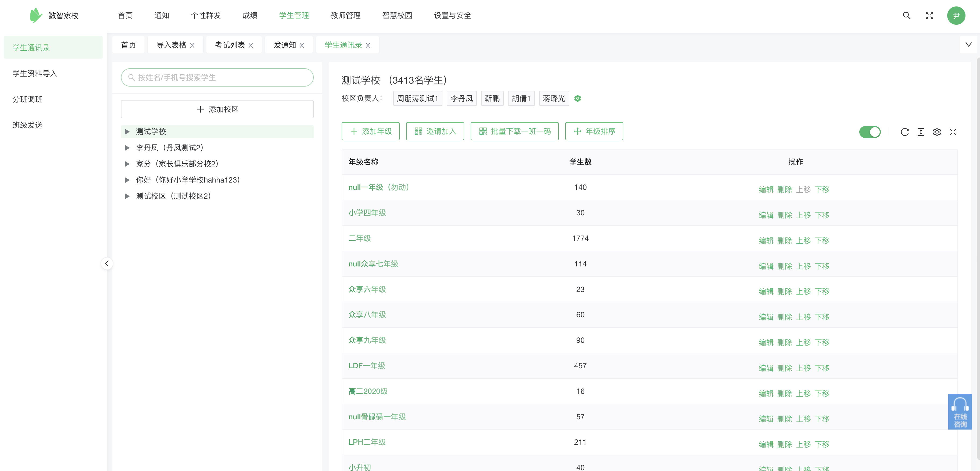Open 教师管理 menu
Image resolution: width=980 pixels, height=471 pixels.
(x=346, y=16)
